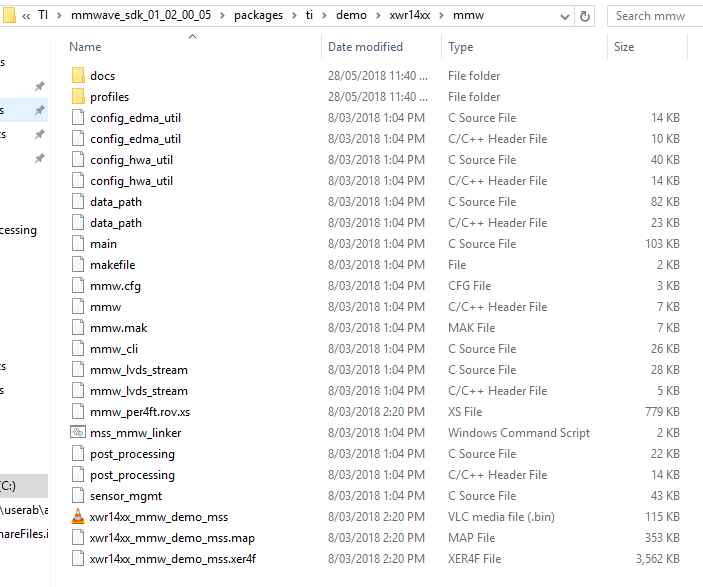Focus the Search mmw field

point(655,16)
